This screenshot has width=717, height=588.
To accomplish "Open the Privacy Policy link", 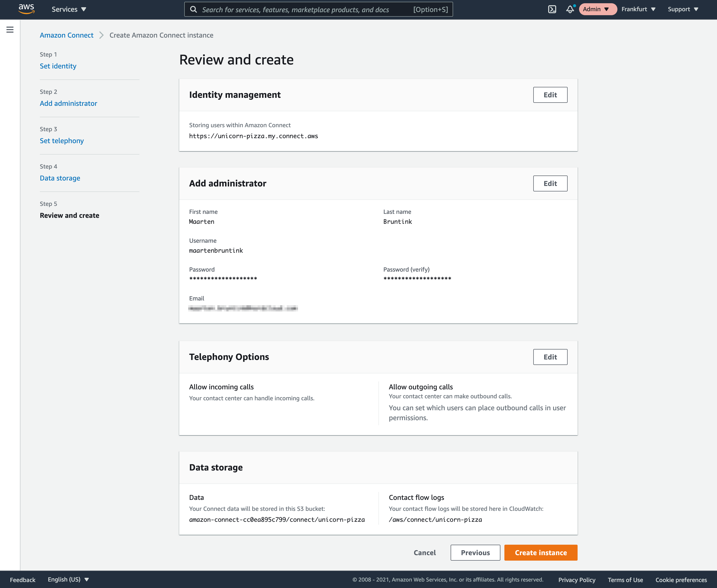I will 577,580.
